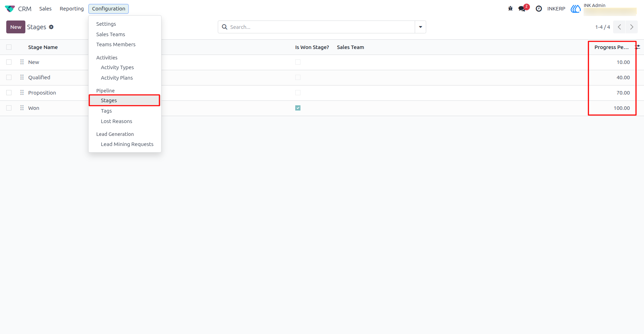Go to next page of records

632,27
